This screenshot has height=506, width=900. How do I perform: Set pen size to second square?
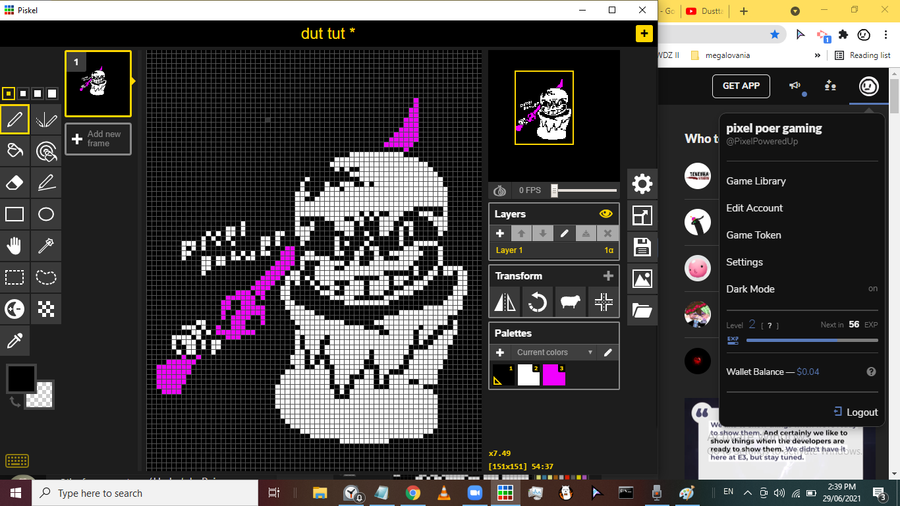[23, 93]
